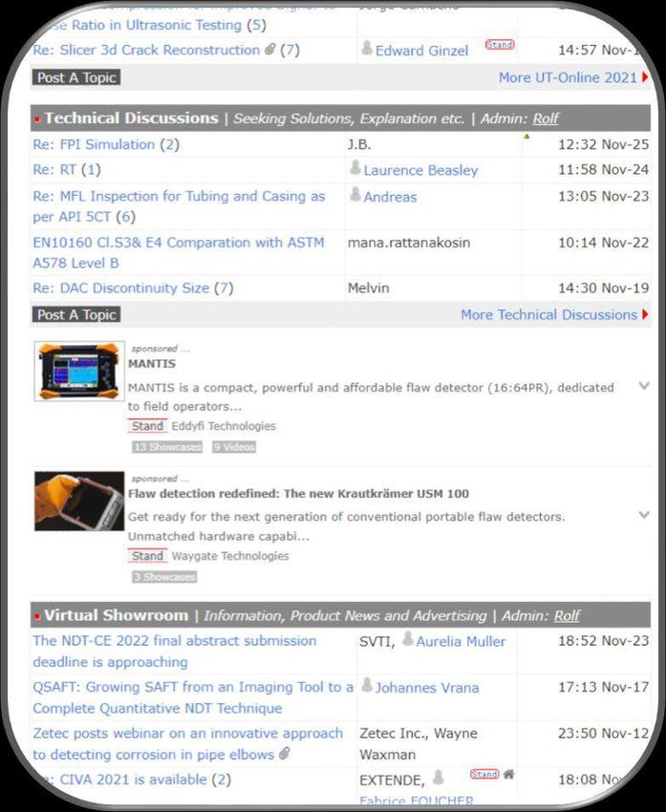Click the Stand badge next to Edward Ginzel
The height and width of the screenshot is (812, 666).
tap(499, 45)
